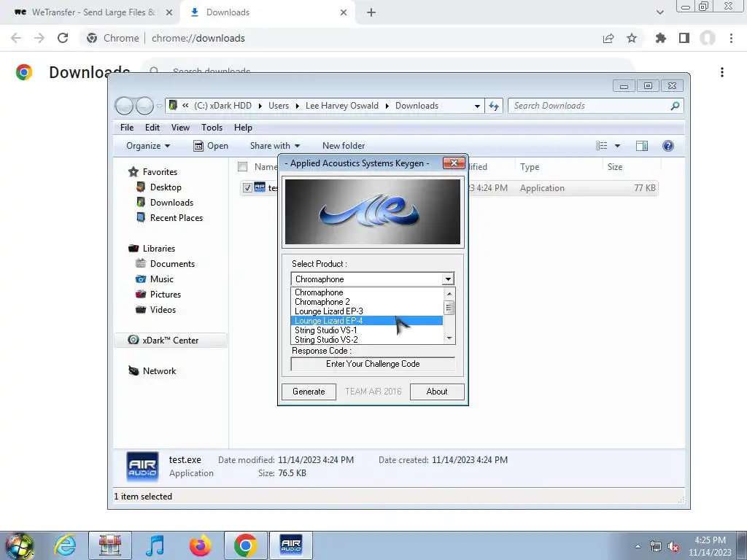The height and width of the screenshot is (560, 747).
Task: Click the AIR Audio icon in the details pane
Action: click(142, 467)
